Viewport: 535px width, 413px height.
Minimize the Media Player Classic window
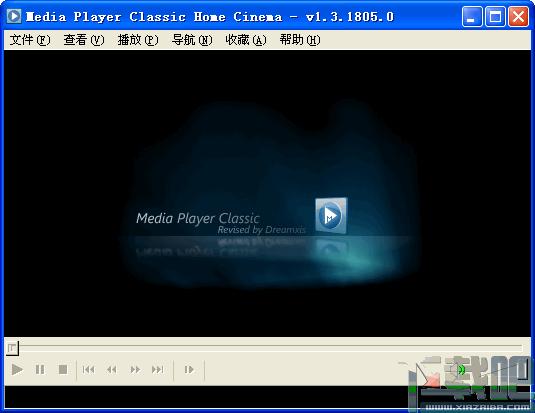[x=472, y=16]
